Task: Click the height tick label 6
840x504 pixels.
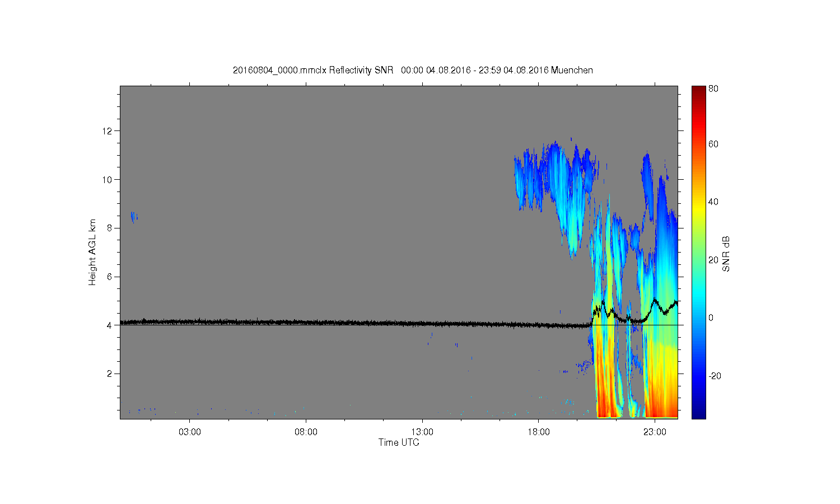Action: coord(110,277)
